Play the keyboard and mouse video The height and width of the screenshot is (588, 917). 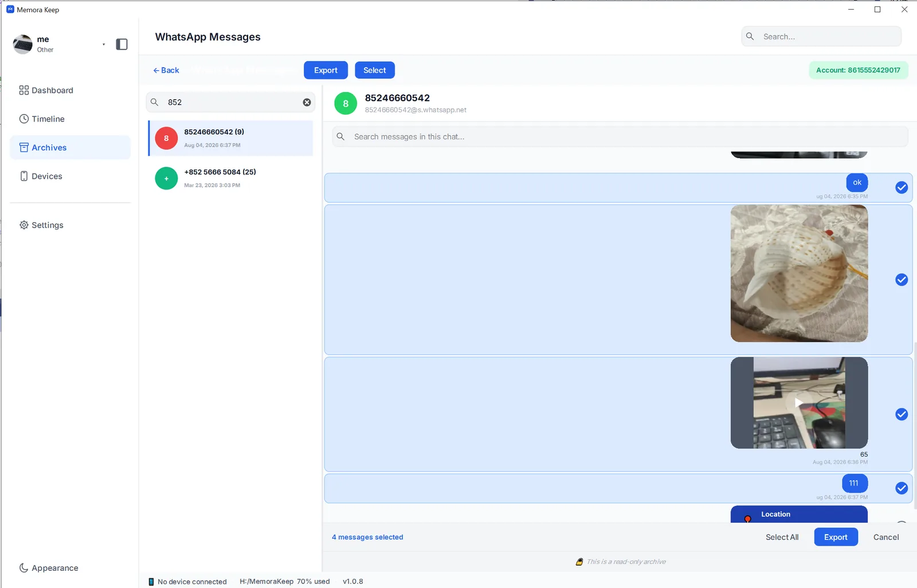pyautogui.click(x=799, y=403)
